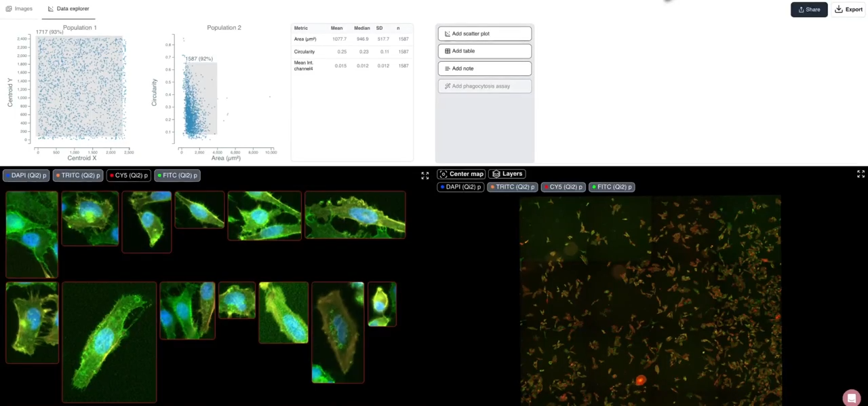Select the Data explorer tab
The width and height of the screenshot is (868, 406).
pyautogui.click(x=68, y=8)
